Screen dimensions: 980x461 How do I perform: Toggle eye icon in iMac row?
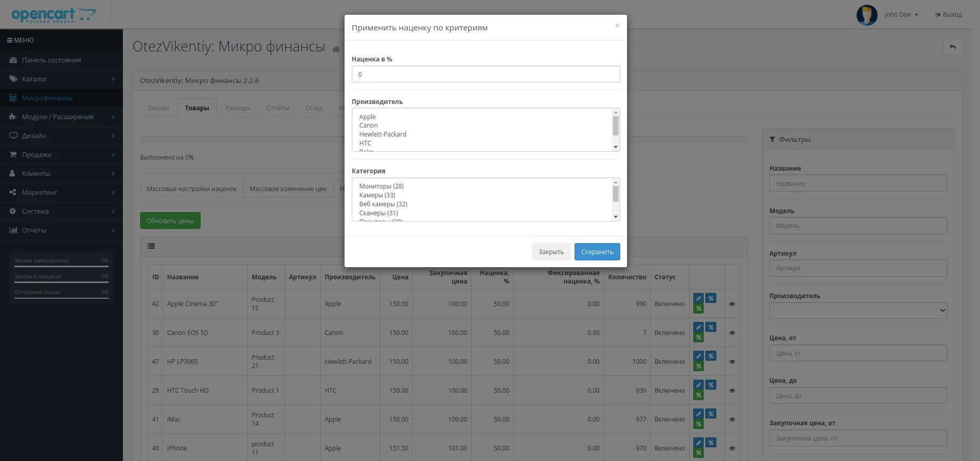pos(732,420)
